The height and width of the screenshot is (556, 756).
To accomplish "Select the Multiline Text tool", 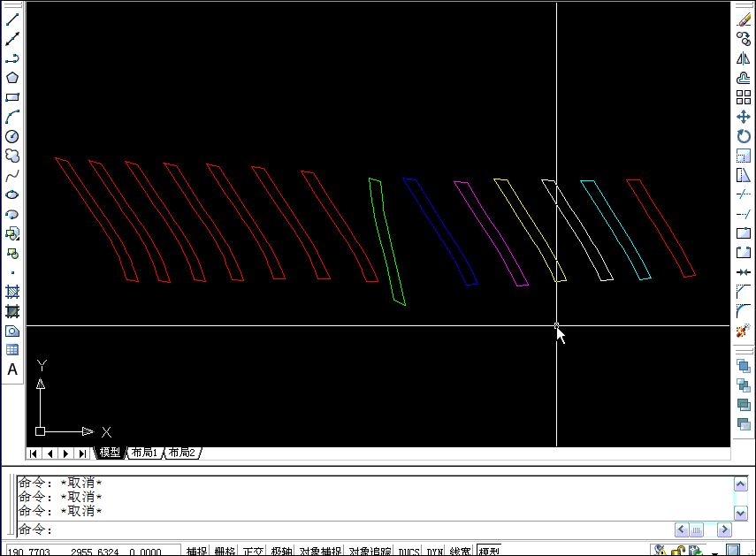I will pyautogui.click(x=11, y=367).
